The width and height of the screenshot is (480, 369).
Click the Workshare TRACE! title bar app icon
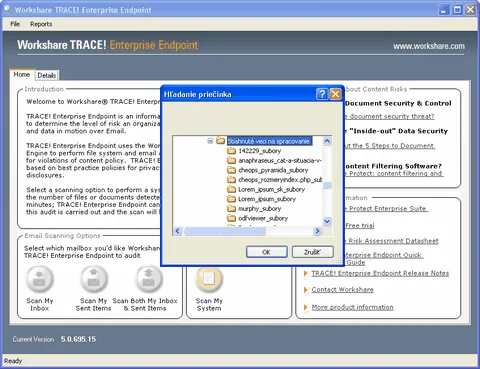tap(7, 9)
